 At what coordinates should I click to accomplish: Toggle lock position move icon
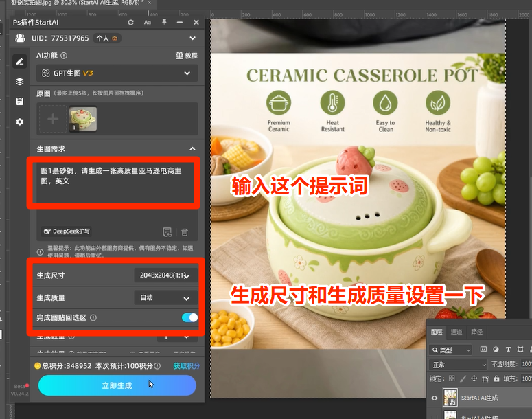point(474,378)
